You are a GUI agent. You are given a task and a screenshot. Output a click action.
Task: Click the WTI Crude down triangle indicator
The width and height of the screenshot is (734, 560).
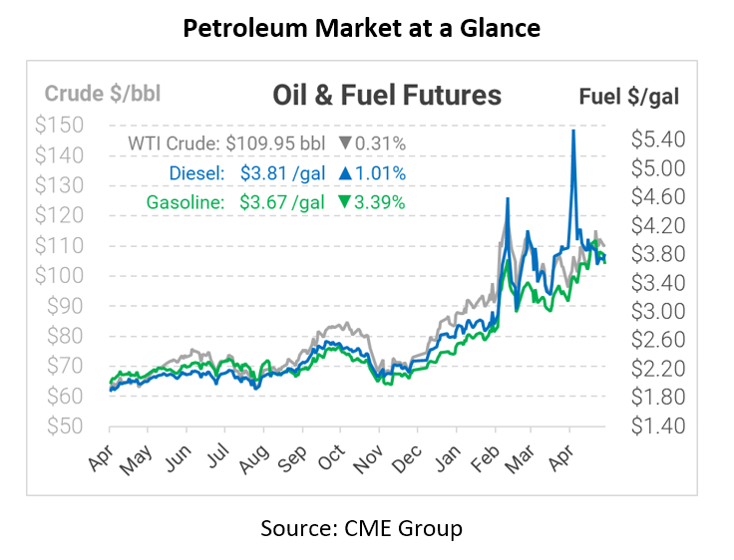346,143
